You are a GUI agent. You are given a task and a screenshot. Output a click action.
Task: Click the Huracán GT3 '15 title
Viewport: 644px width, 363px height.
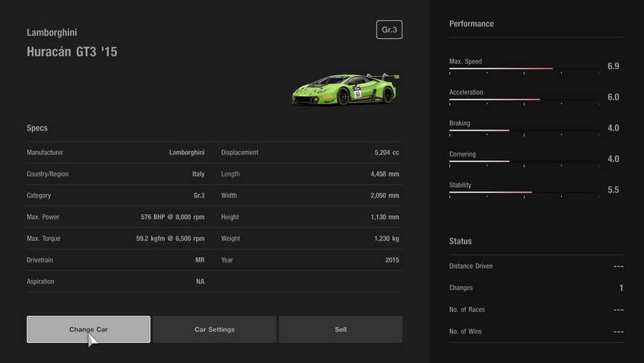(x=72, y=52)
